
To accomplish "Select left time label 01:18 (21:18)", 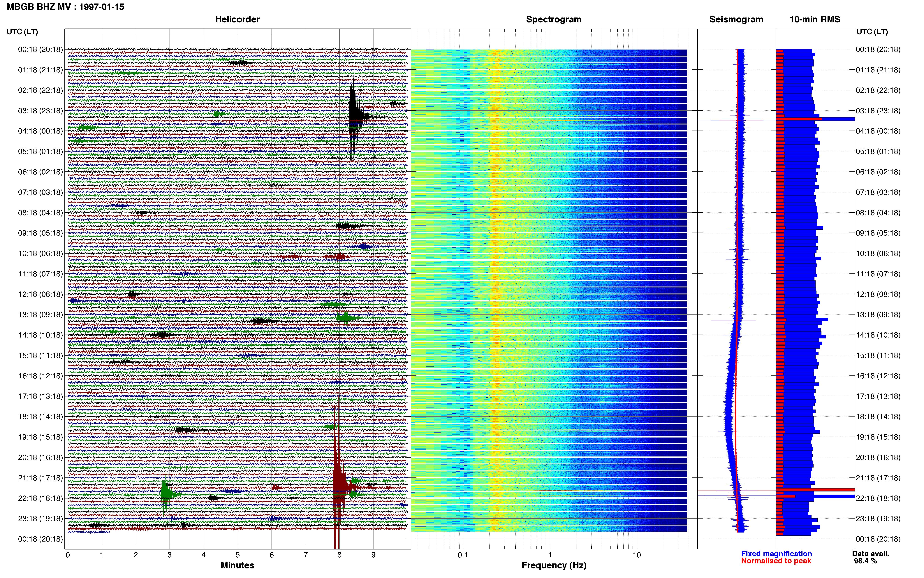I will [41, 70].
